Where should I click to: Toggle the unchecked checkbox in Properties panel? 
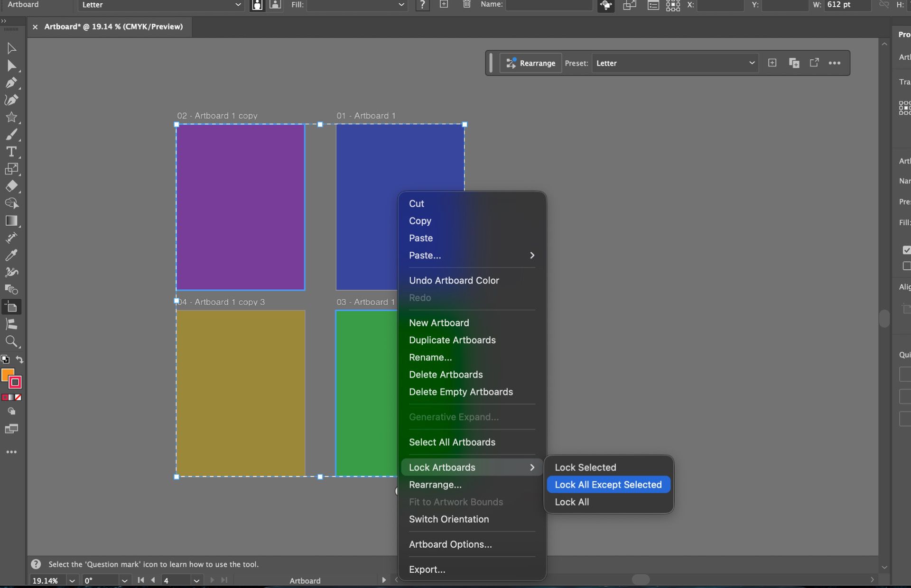click(x=906, y=266)
